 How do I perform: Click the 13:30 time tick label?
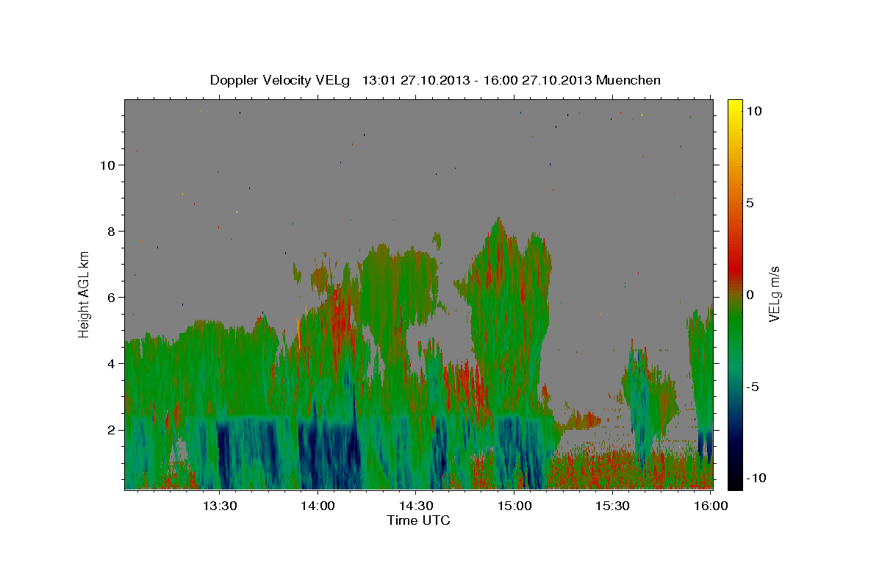(219, 506)
